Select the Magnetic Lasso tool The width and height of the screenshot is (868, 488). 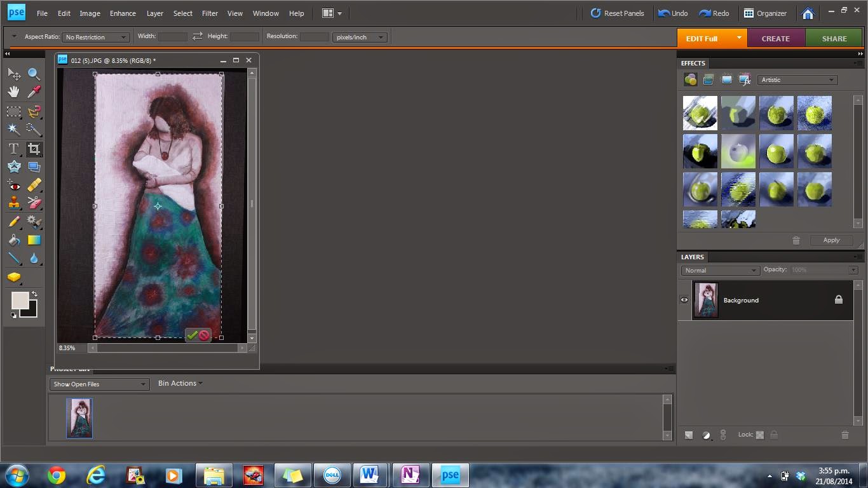click(34, 112)
